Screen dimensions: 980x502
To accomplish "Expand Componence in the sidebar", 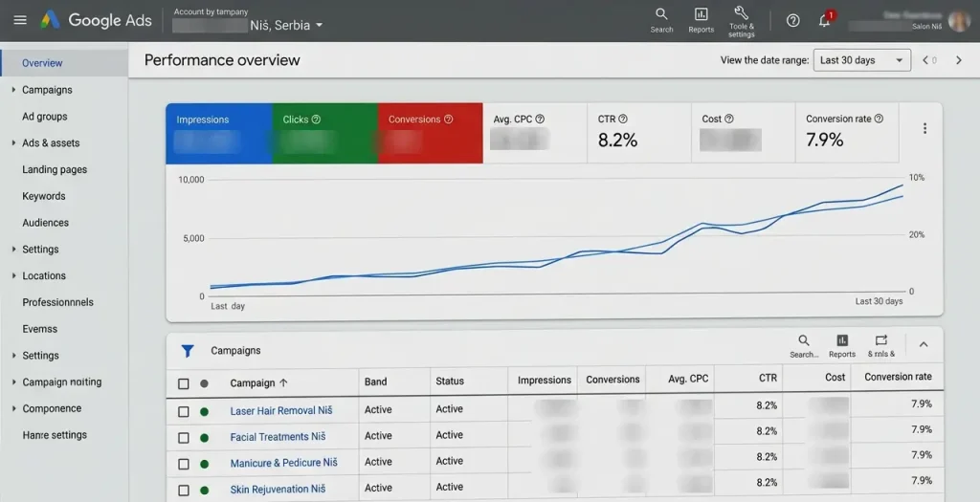I will point(13,408).
